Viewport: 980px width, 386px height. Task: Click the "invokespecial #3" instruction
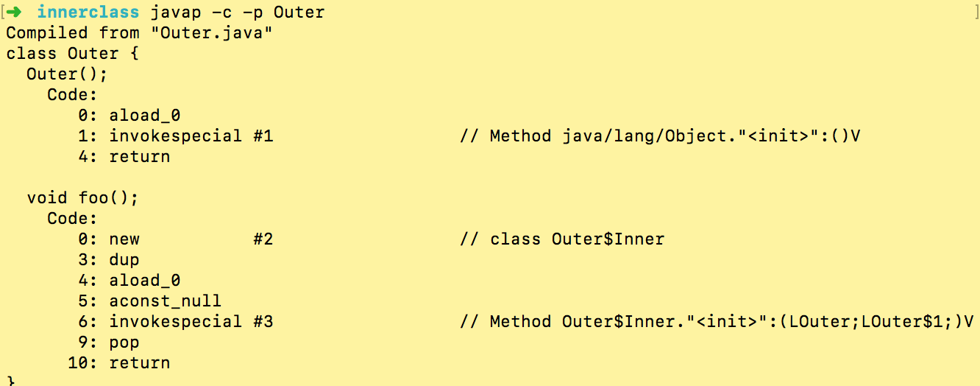[191, 321]
